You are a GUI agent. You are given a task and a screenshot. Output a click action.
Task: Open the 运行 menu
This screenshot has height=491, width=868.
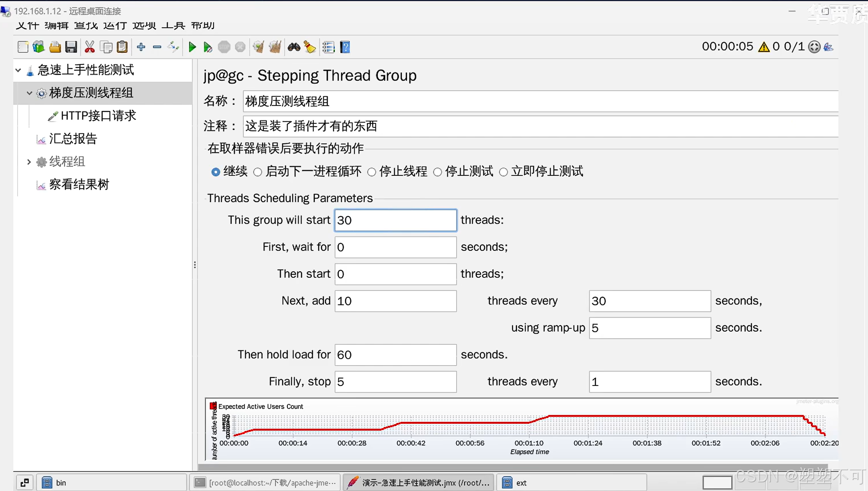coord(115,26)
